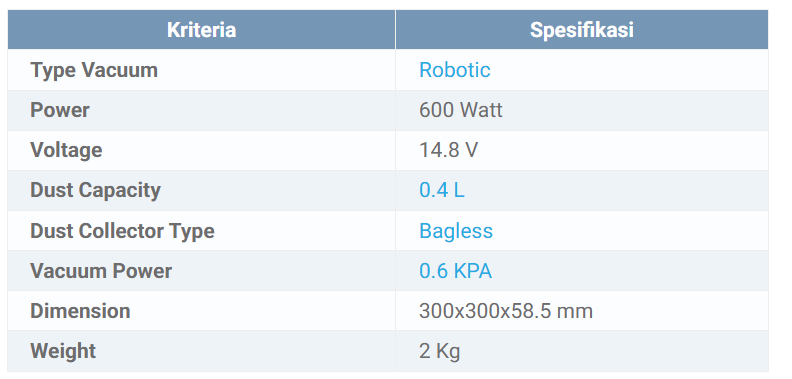Click the Dust Collector Type label
Viewport: 792px width, 379px height.
pos(122,230)
